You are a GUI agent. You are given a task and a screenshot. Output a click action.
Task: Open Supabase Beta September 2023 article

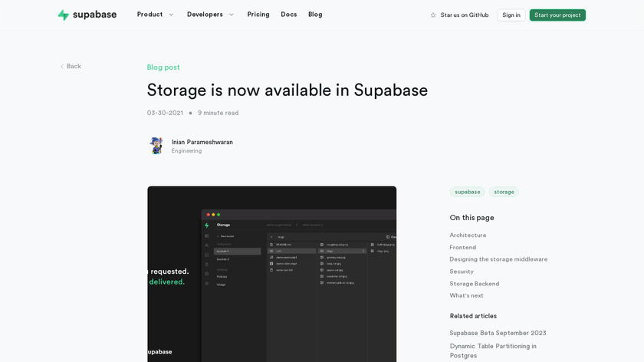498,333
